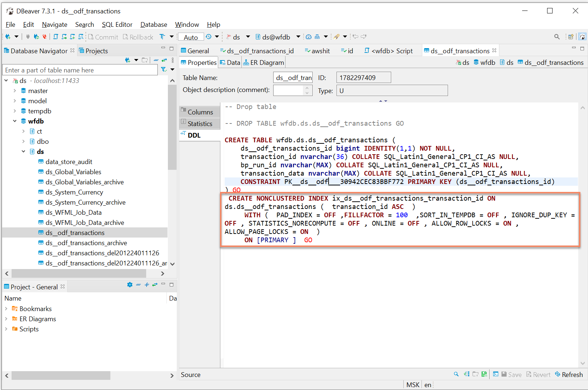Open the Navigate menu

(x=55, y=25)
